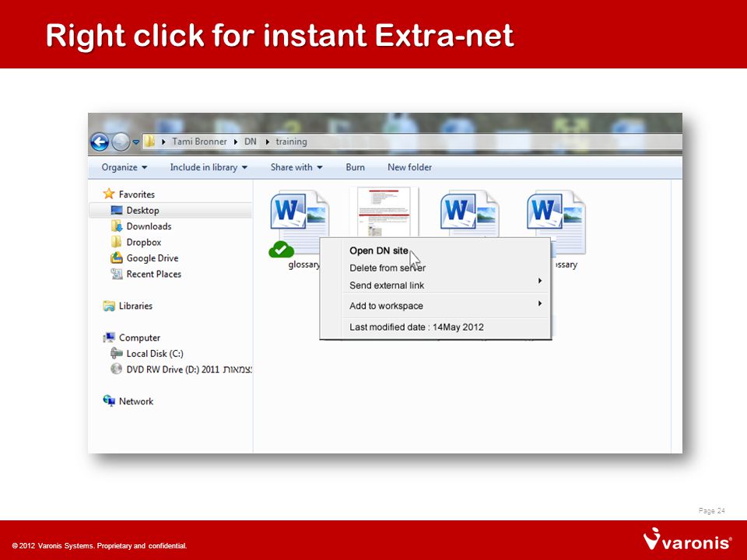Select Libraries in navigation pane
This screenshot has height=560, width=747.
coord(135,306)
